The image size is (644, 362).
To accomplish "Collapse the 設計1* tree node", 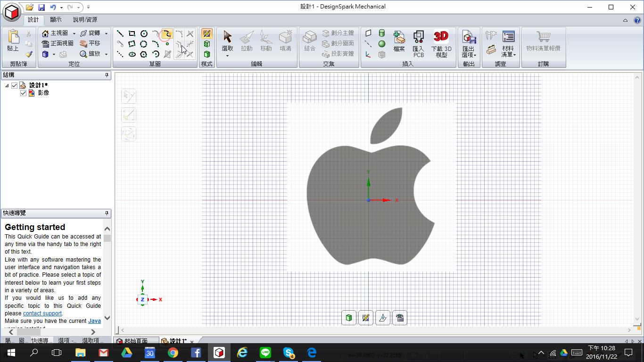I will point(7,86).
